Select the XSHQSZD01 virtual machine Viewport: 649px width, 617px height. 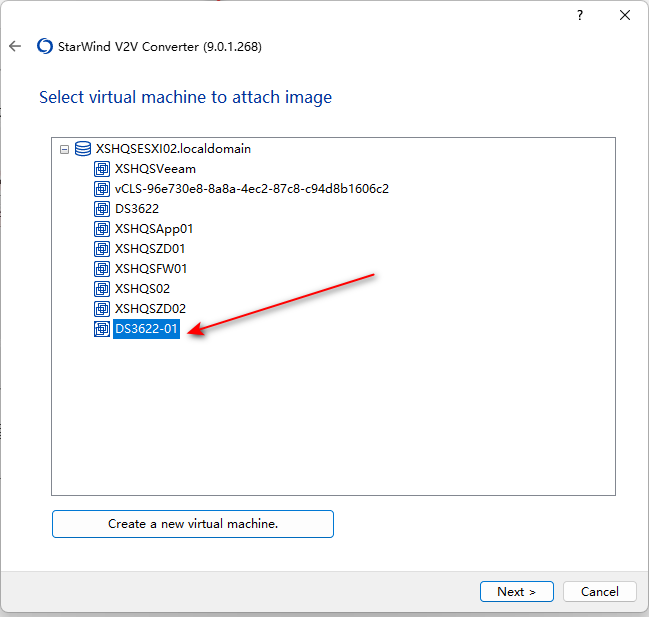[x=150, y=249]
